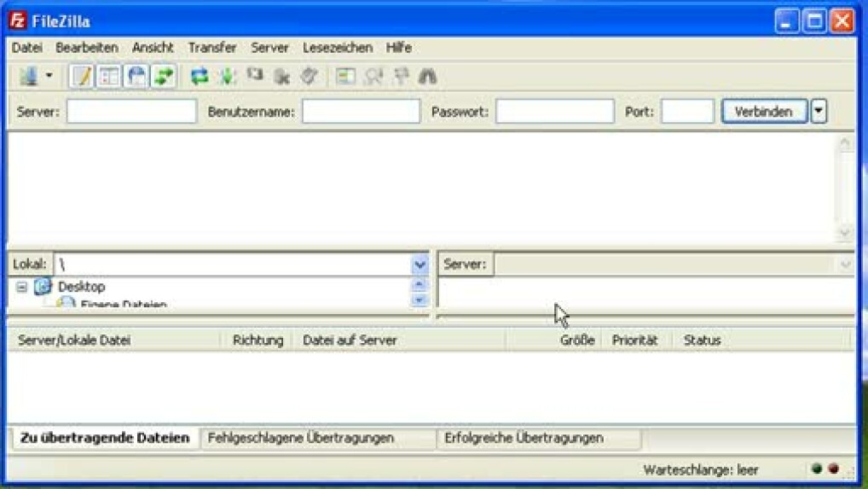Toggle local directory tree display
868x489 pixels.
click(x=109, y=77)
